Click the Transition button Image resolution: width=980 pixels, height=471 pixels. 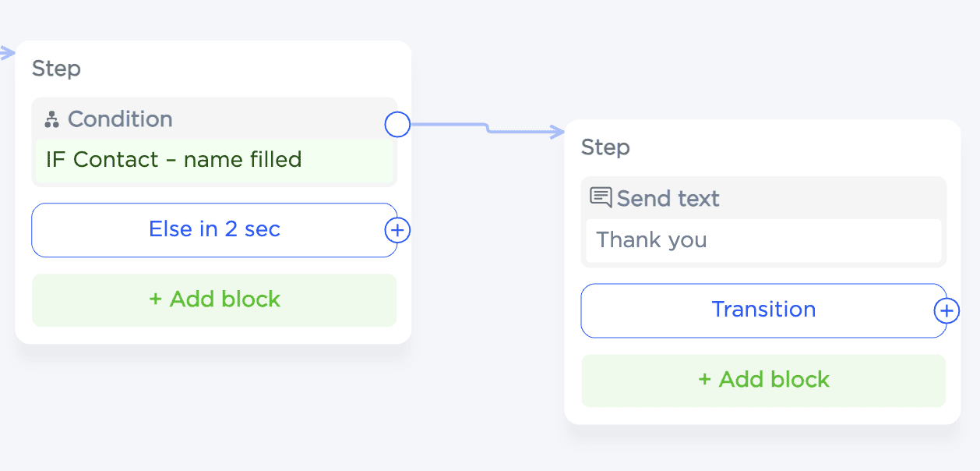[x=763, y=310]
